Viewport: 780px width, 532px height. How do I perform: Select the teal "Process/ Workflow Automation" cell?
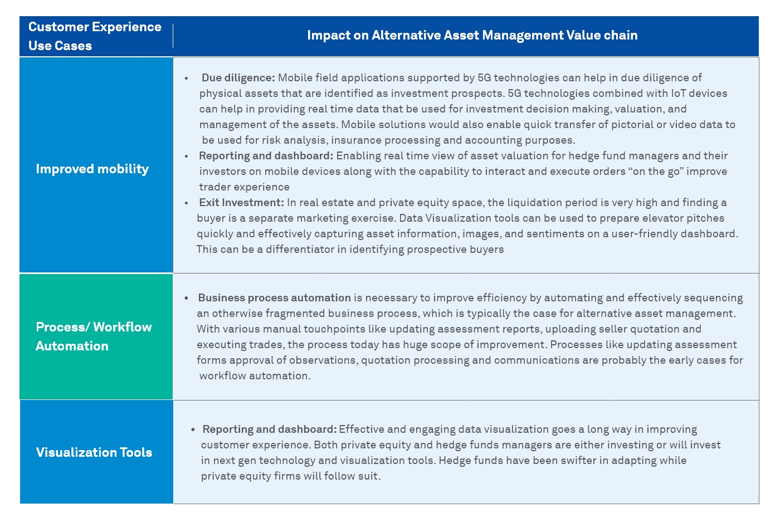pyautogui.click(x=94, y=336)
